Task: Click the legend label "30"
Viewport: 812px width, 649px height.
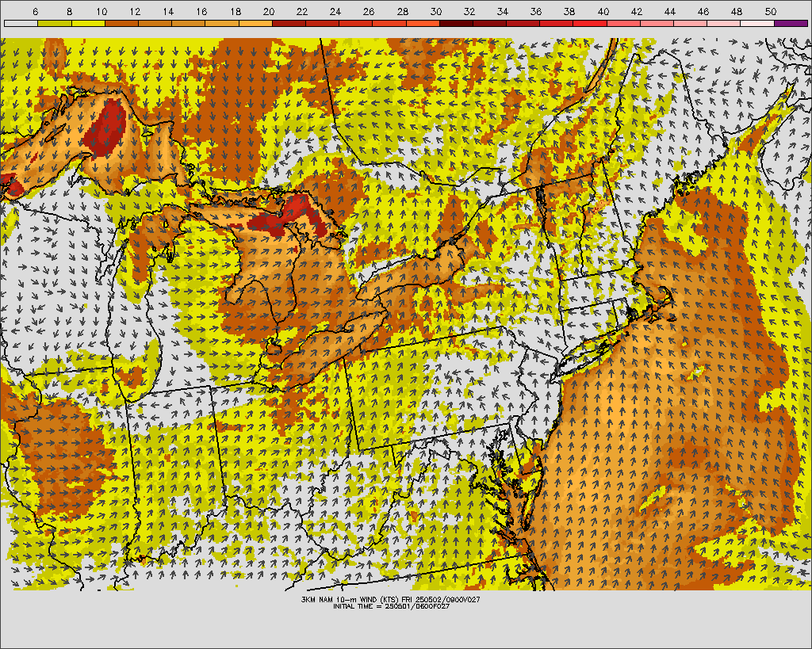Action: coord(436,11)
